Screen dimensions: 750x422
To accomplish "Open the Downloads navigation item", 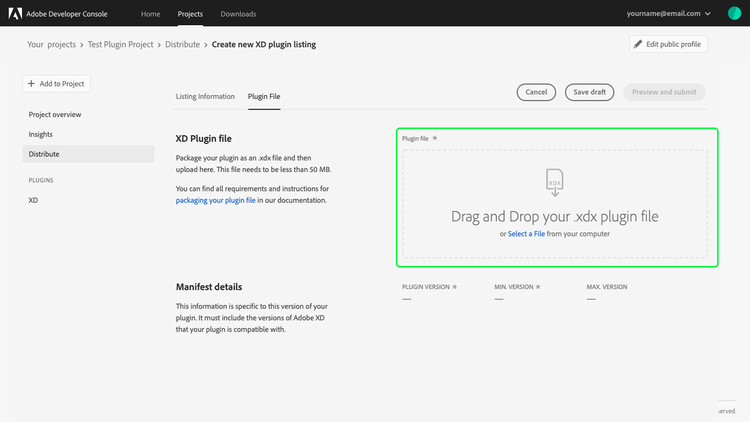I will pyautogui.click(x=238, y=14).
